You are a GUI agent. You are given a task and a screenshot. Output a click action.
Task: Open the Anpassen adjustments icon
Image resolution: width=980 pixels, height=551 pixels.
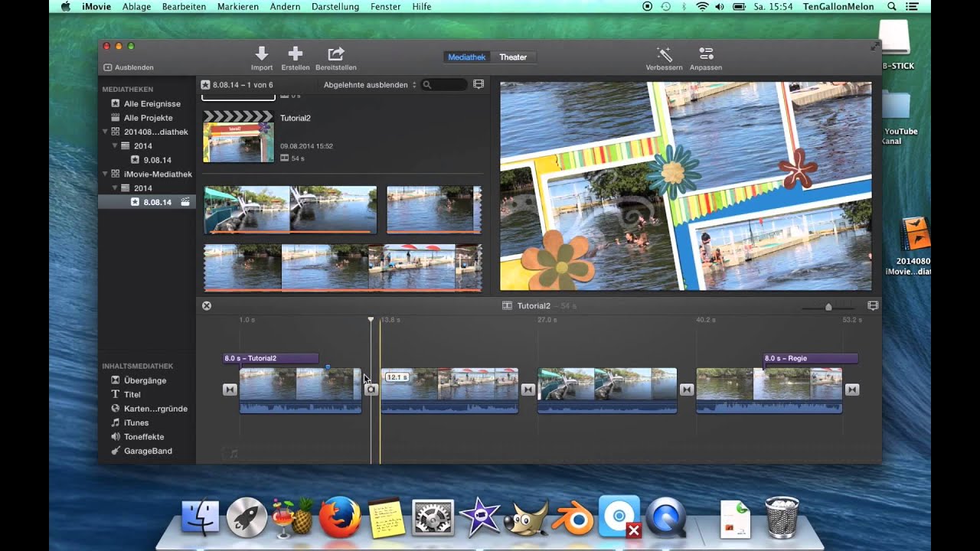pos(706,54)
